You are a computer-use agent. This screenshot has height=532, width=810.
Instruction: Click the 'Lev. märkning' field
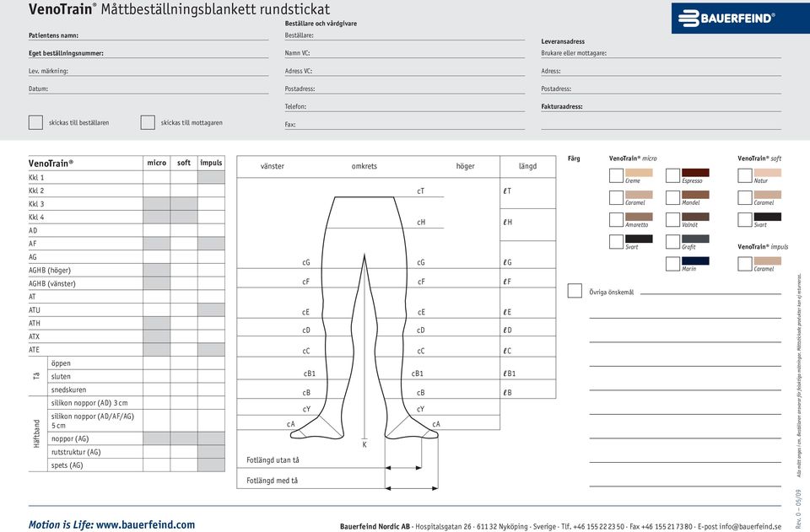click(148, 71)
